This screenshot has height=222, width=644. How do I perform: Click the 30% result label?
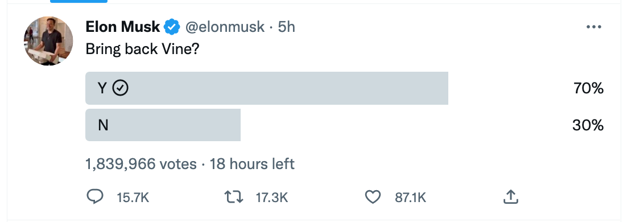point(588,125)
